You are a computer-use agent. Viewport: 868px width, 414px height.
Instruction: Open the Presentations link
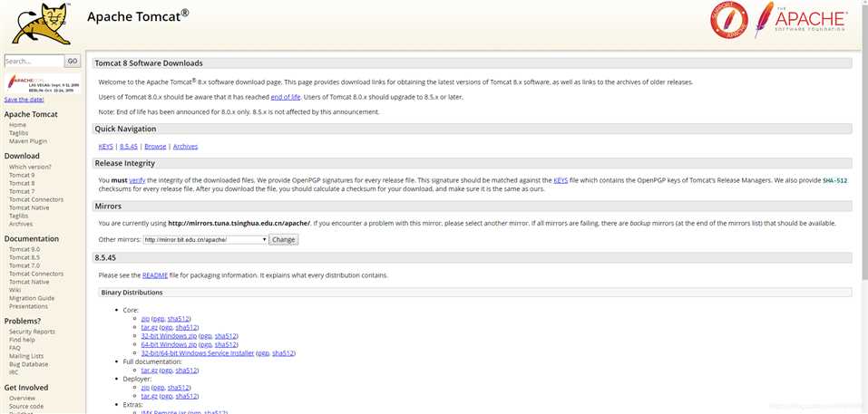coord(28,306)
